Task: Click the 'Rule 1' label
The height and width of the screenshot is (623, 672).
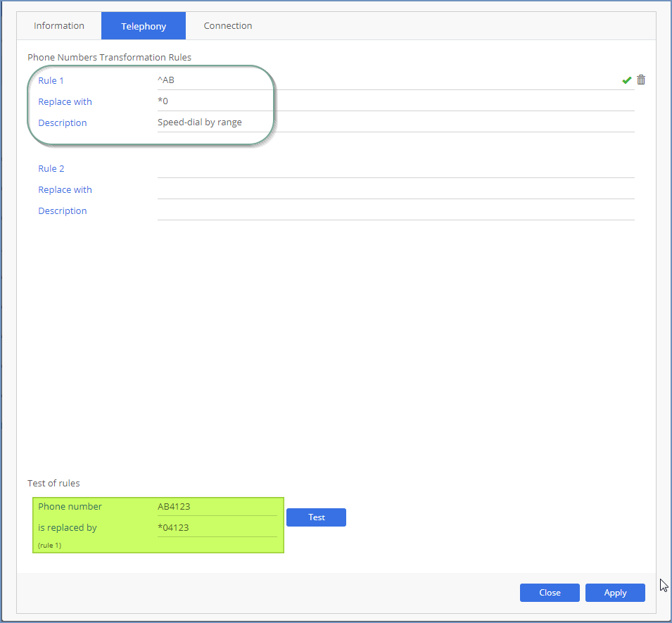Action: 51,81
